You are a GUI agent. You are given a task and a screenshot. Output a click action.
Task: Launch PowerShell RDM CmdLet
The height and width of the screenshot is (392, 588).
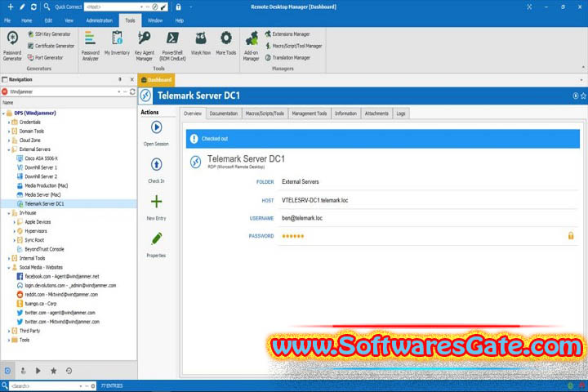click(x=172, y=46)
